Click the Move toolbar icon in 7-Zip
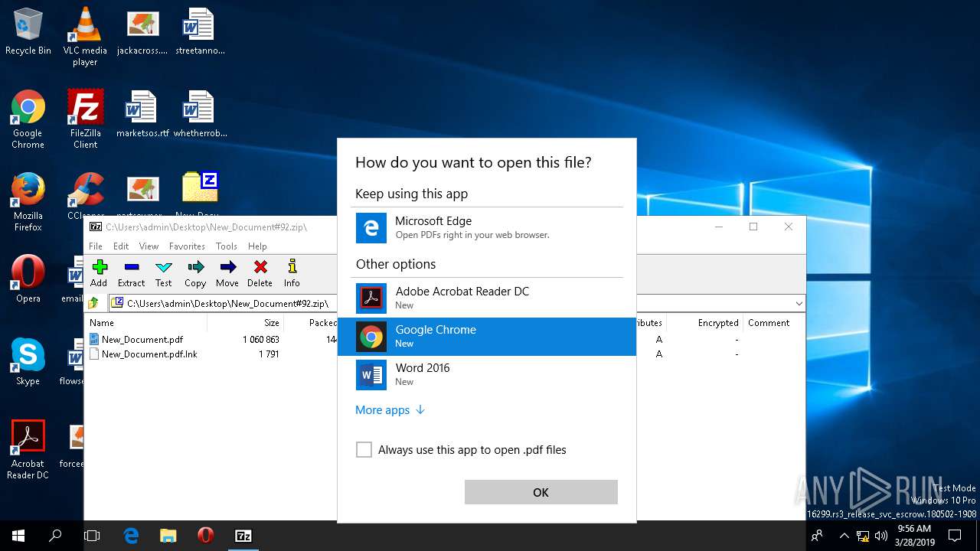 coord(227,272)
